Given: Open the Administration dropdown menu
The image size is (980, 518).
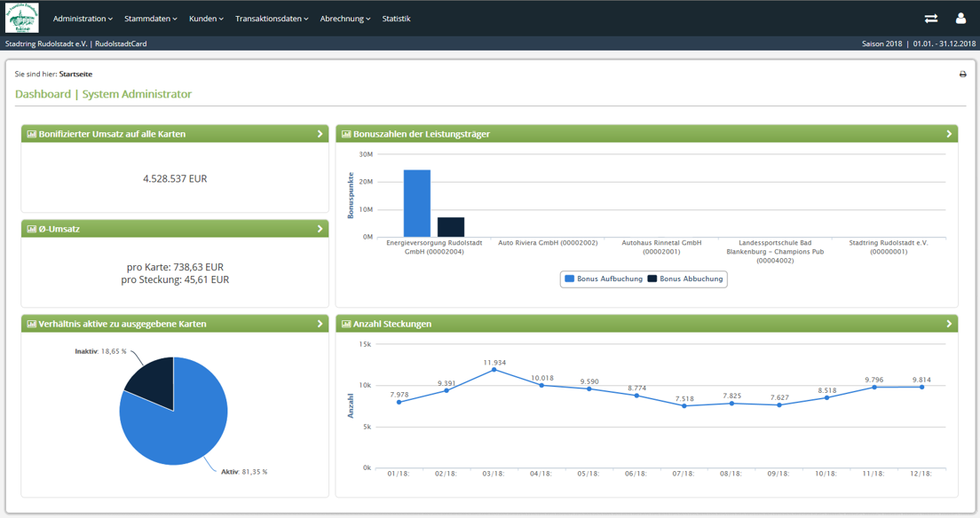Looking at the screenshot, I should coord(83,19).
